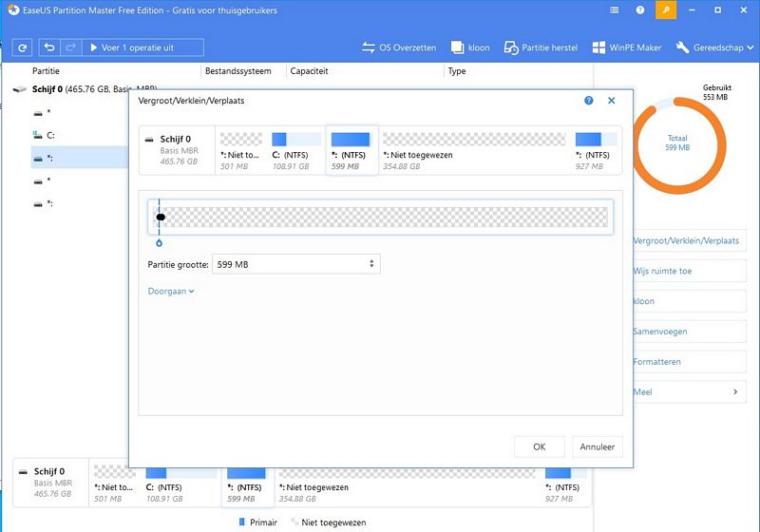This screenshot has height=532, width=760.
Task: Open the hamburger menu icon in title bar
Action: [614, 10]
